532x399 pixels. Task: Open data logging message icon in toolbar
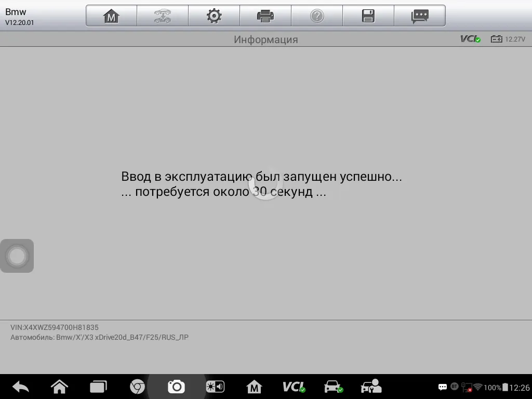coord(420,16)
